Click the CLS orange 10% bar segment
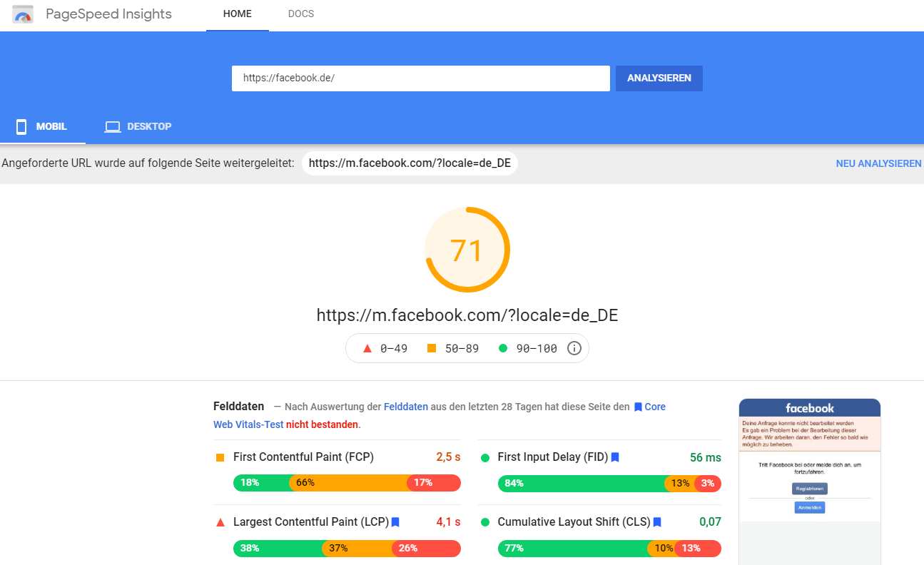Viewport: 924px width, 565px height. [661, 549]
